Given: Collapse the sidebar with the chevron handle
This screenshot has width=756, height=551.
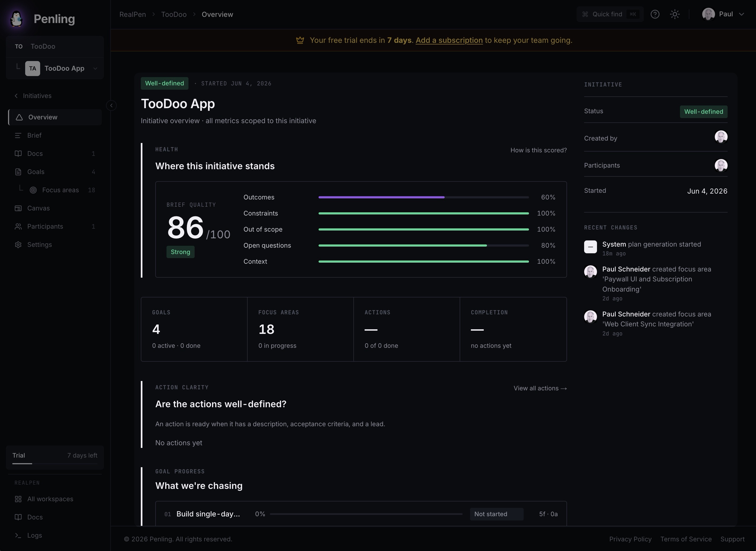Looking at the screenshot, I should (111, 105).
